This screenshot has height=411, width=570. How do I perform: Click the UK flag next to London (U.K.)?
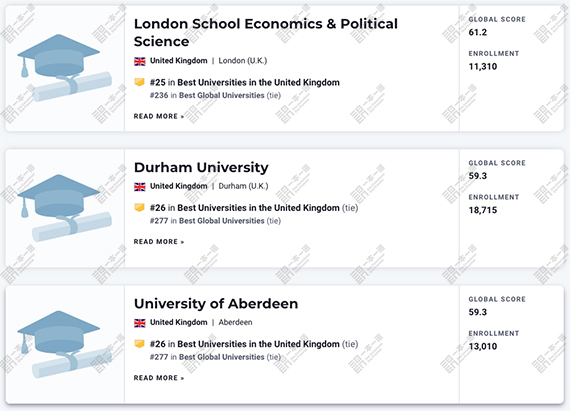coord(140,61)
